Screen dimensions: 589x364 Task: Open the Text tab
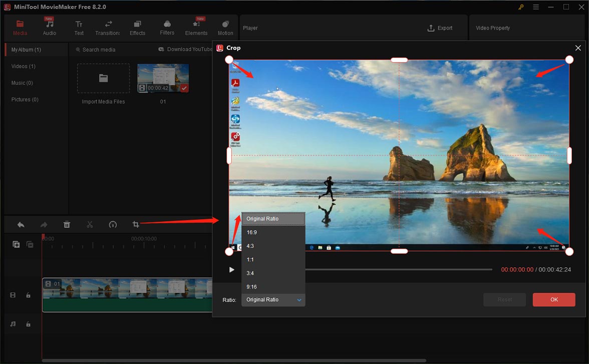(79, 28)
